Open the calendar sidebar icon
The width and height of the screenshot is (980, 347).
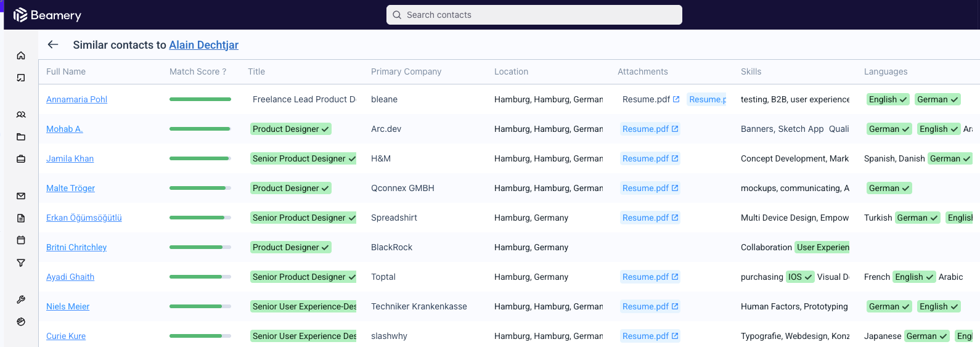coord(21,240)
